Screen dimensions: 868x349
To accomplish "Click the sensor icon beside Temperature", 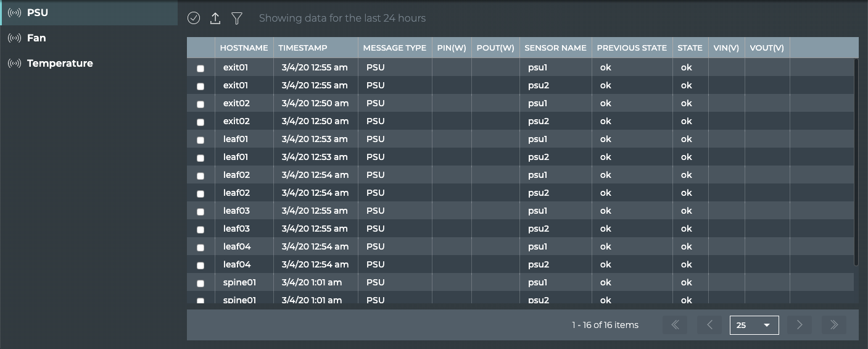I will [14, 64].
